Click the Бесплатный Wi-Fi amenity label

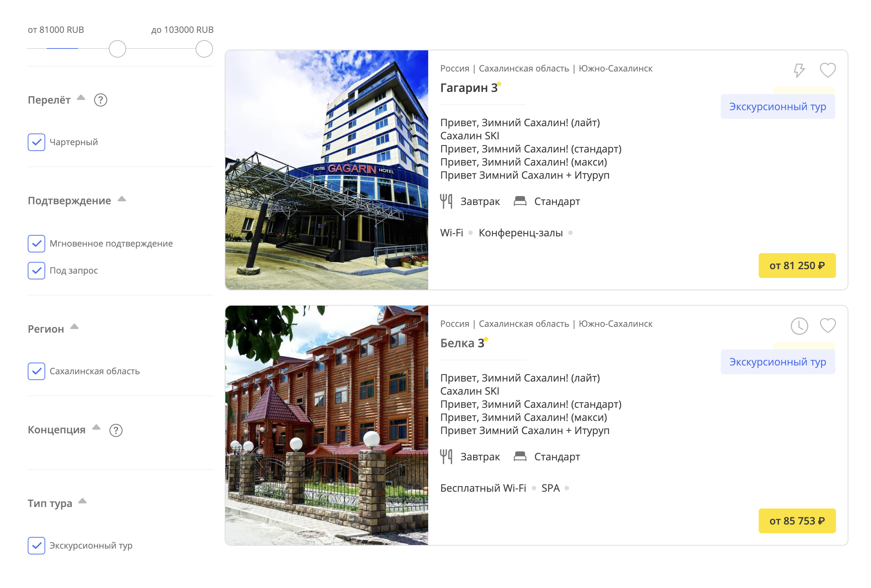pos(483,488)
